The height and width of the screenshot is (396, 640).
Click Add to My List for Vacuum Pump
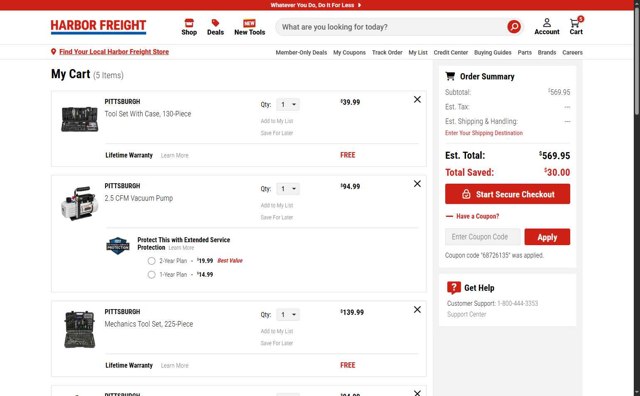pyautogui.click(x=277, y=205)
